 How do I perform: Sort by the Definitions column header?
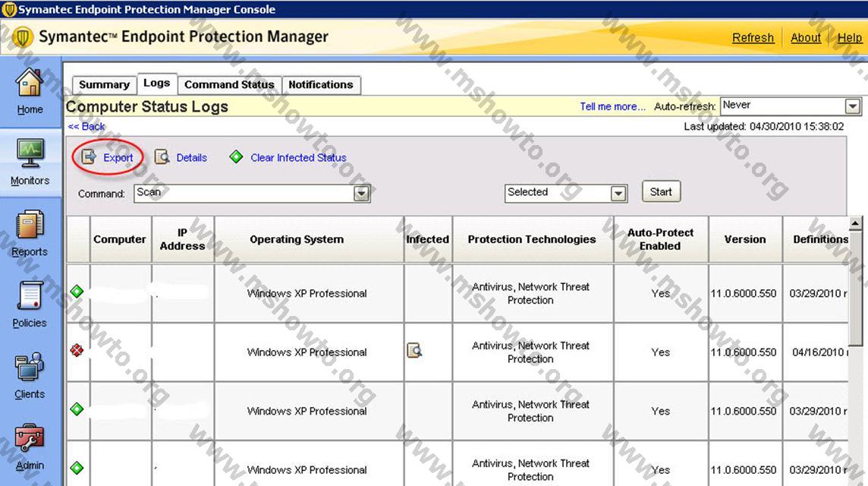(x=816, y=239)
